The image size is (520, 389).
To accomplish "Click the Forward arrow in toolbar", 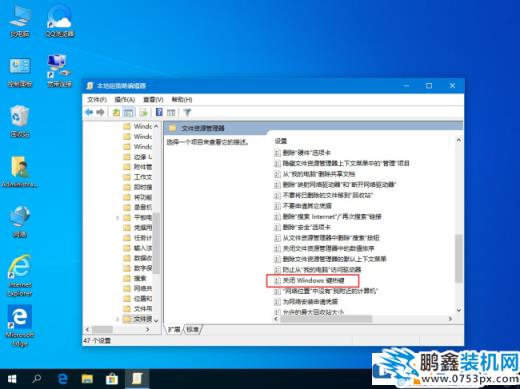I will click(100, 112).
